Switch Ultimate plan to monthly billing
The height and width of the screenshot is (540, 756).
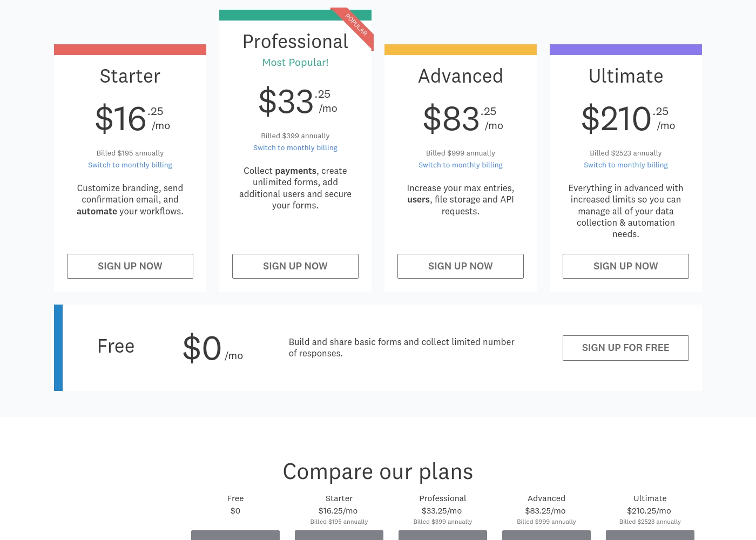click(x=626, y=165)
